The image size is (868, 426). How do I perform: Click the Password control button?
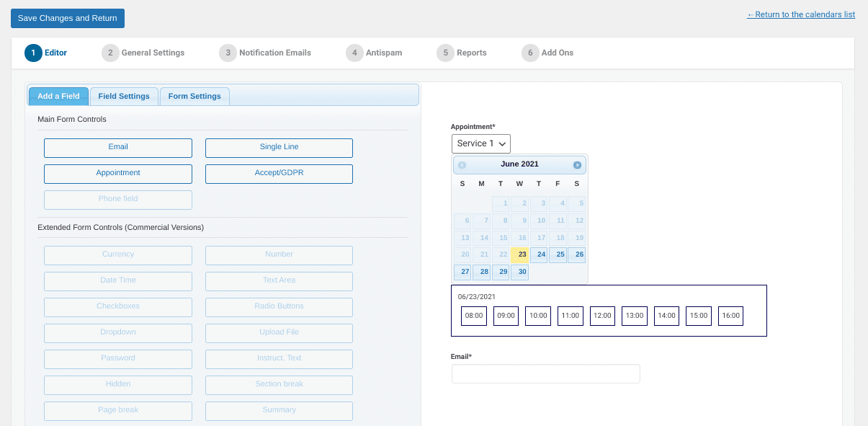point(118,359)
